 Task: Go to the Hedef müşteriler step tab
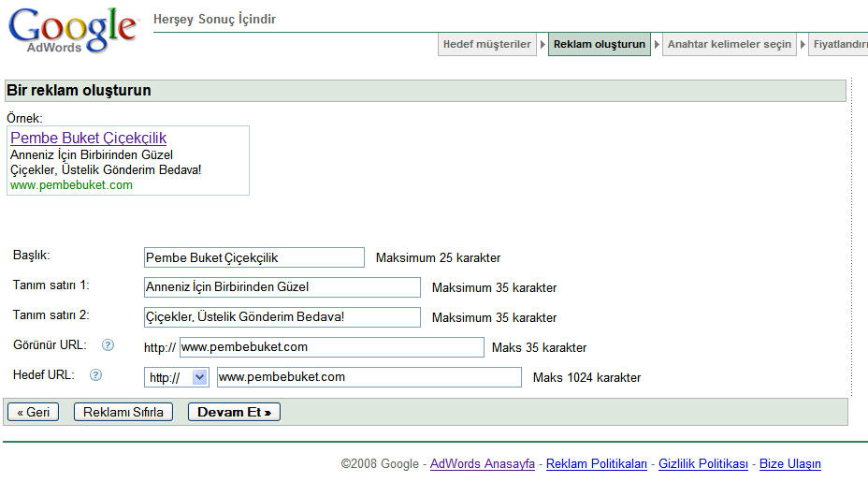coord(487,44)
